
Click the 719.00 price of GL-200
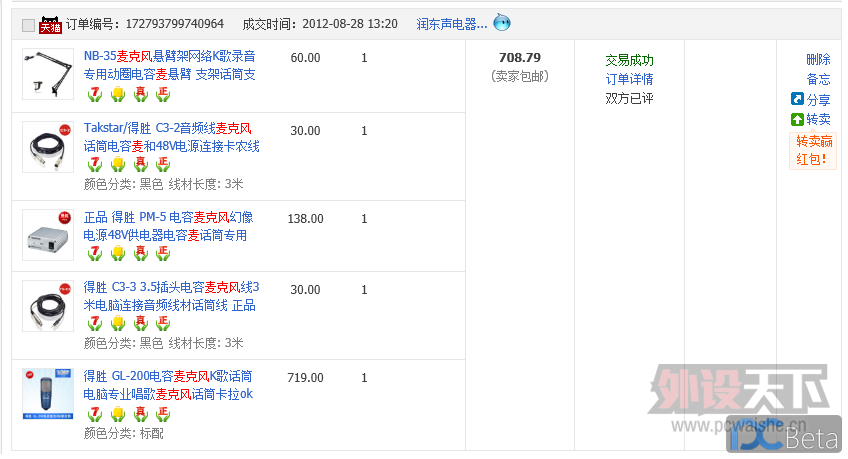tap(306, 378)
